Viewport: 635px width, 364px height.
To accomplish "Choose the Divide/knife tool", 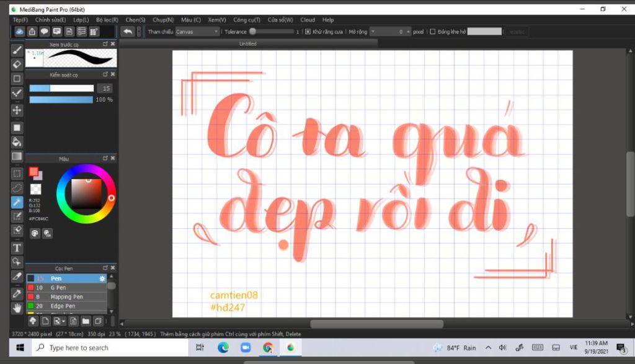I will pos(17,276).
